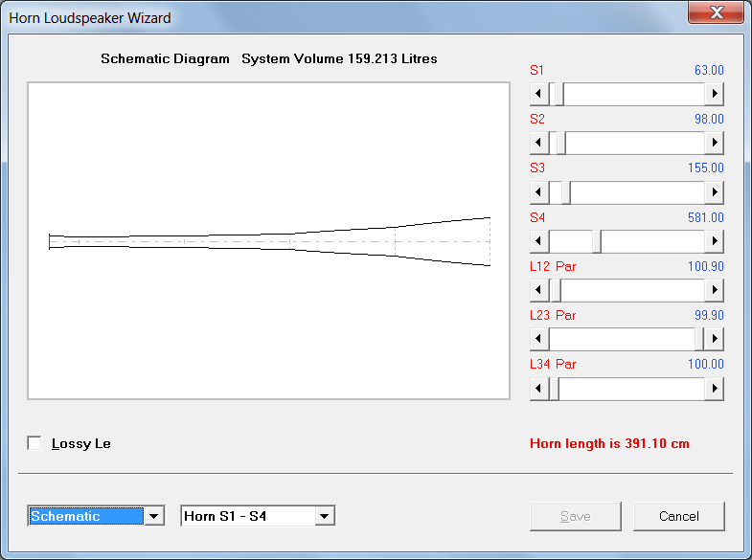Click the S4 slider thumb

(597, 241)
